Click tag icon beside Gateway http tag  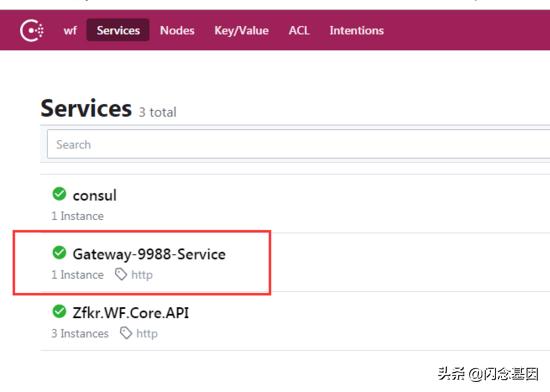121,275
